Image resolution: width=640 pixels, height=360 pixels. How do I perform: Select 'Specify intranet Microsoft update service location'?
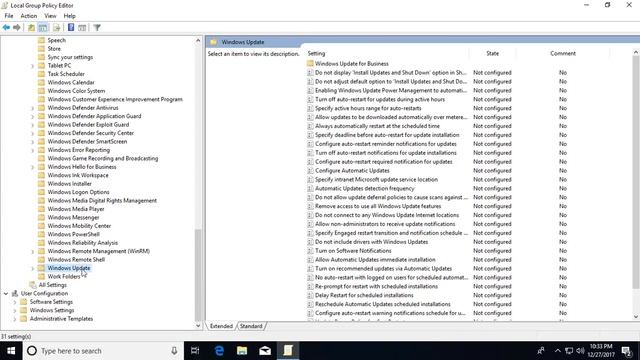click(376, 180)
